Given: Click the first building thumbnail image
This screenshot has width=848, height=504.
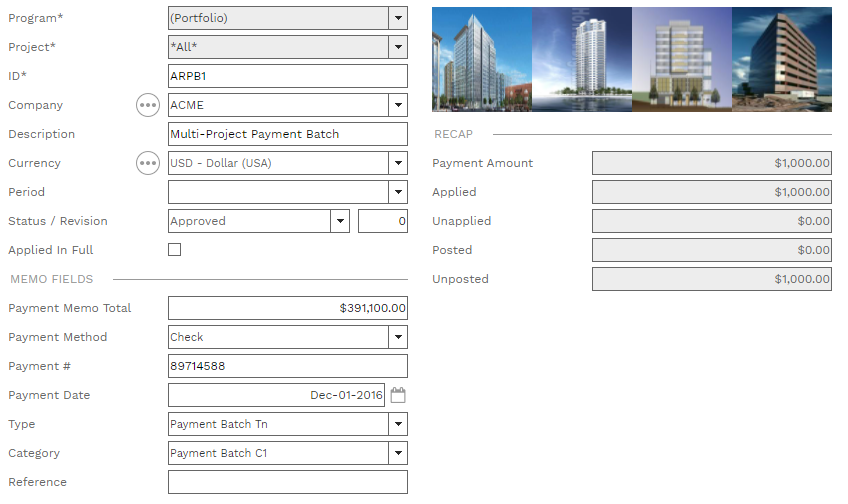Looking at the screenshot, I should (x=481, y=59).
